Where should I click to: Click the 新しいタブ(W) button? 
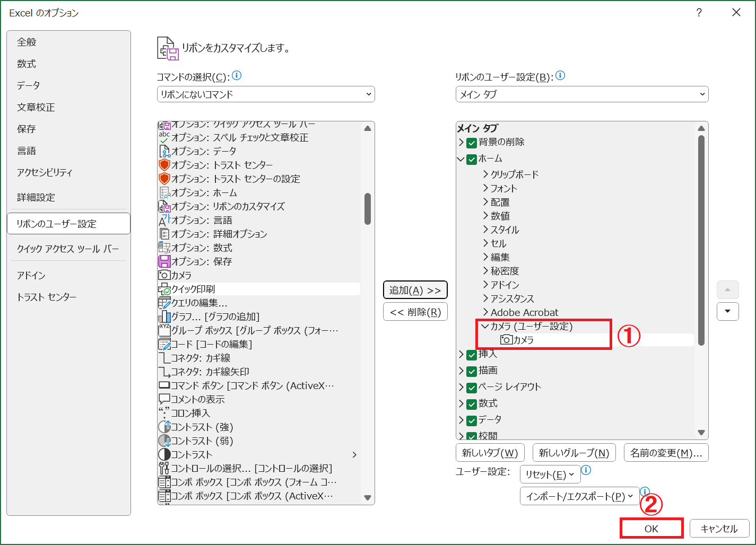tap(490, 453)
